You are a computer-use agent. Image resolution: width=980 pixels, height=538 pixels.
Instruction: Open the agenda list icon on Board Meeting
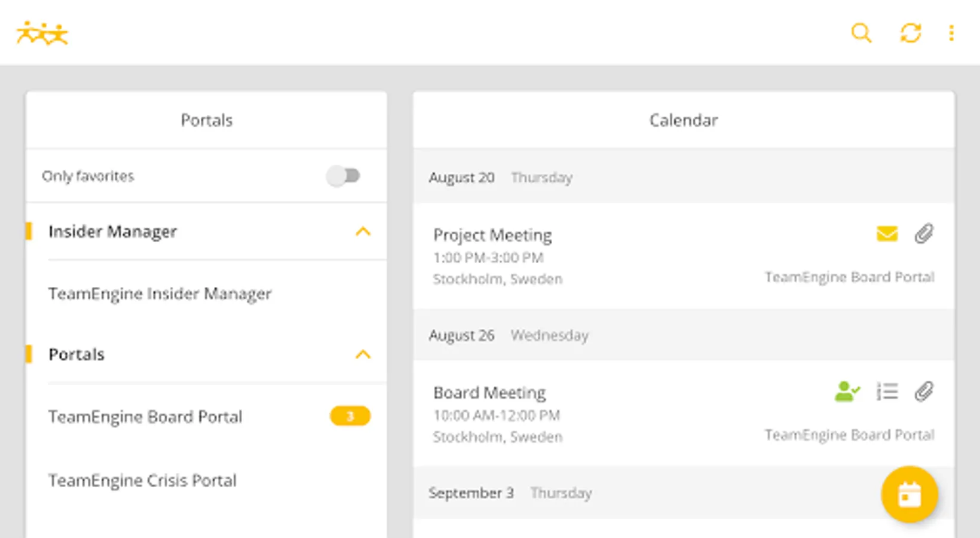point(887,392)
